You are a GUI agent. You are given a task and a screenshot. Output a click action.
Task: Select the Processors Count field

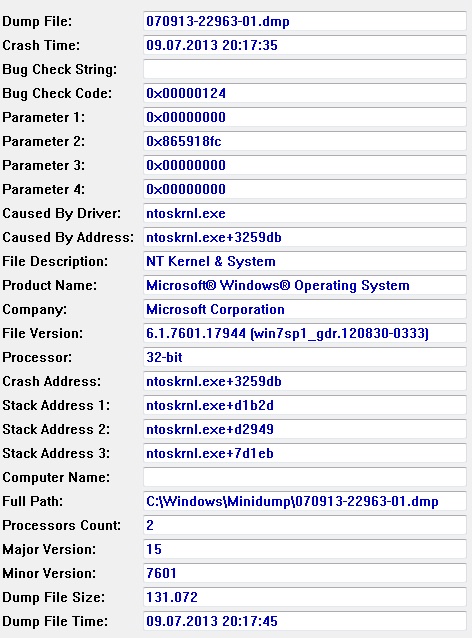click(x=305, y=525)
